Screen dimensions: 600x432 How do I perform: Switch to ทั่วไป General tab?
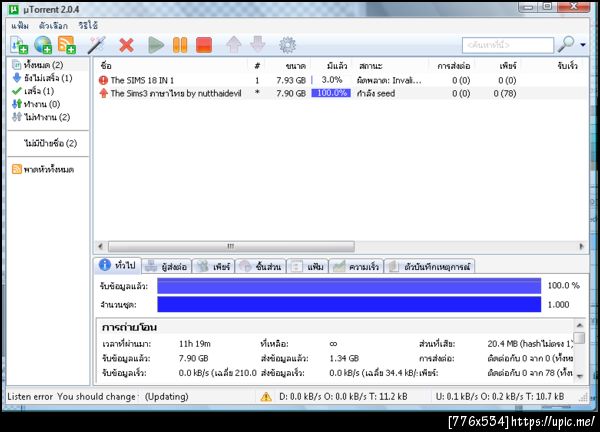coord(117,266)
